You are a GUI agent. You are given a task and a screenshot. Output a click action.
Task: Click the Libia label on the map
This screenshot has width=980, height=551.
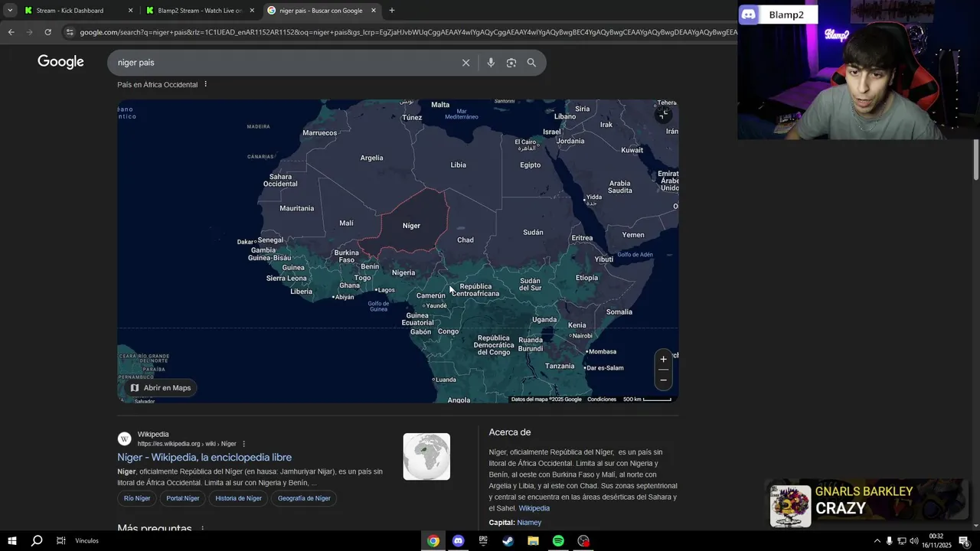click(458, 165)
